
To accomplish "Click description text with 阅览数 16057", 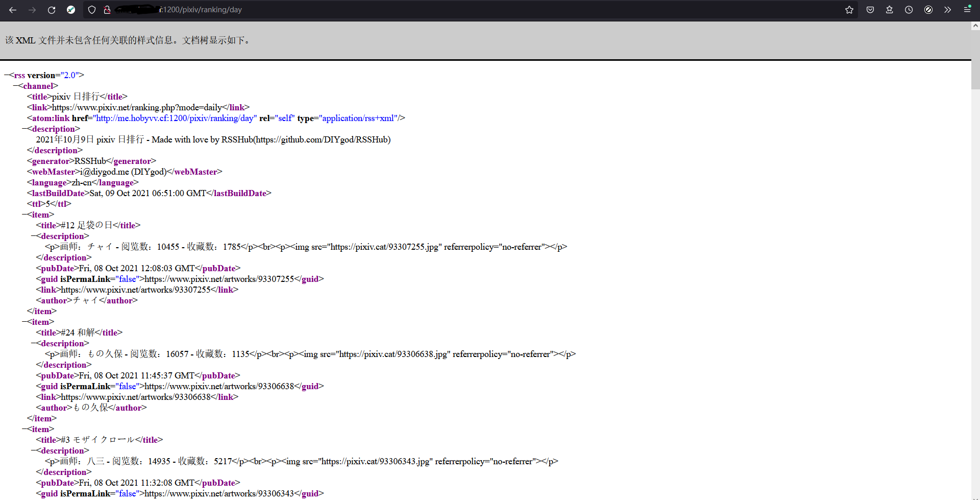I will [310, 354].
